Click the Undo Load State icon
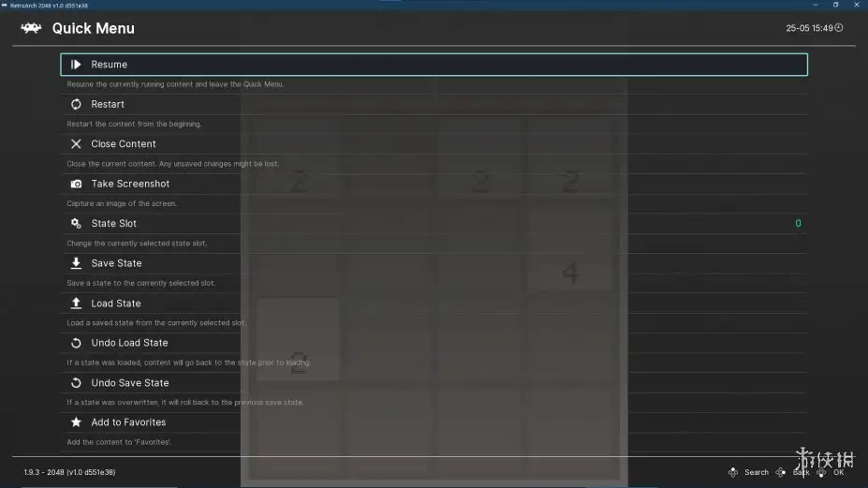Viewport: 868px width, 488px height. point(76,343)
